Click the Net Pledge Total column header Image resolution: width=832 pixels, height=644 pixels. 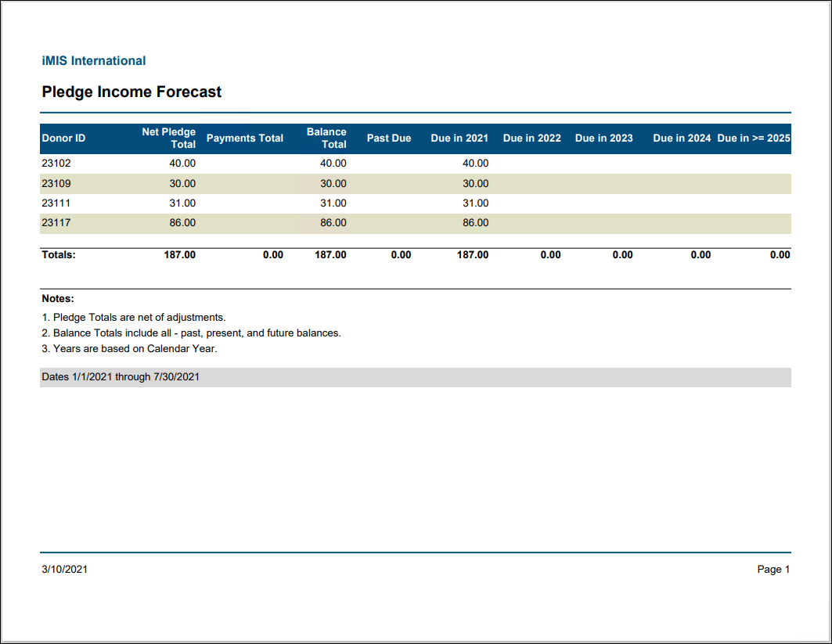coord(169,138)
